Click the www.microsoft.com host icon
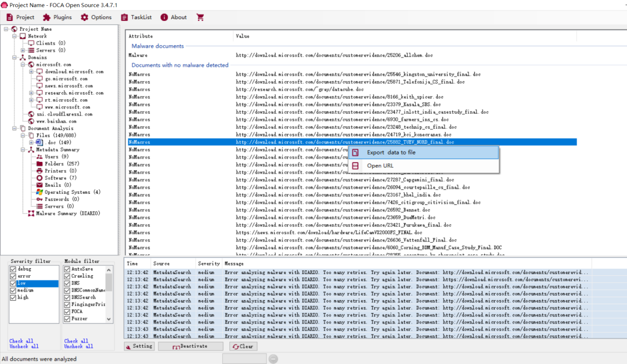The width and height of the screenshot is (627, 364). click(39, 107)
